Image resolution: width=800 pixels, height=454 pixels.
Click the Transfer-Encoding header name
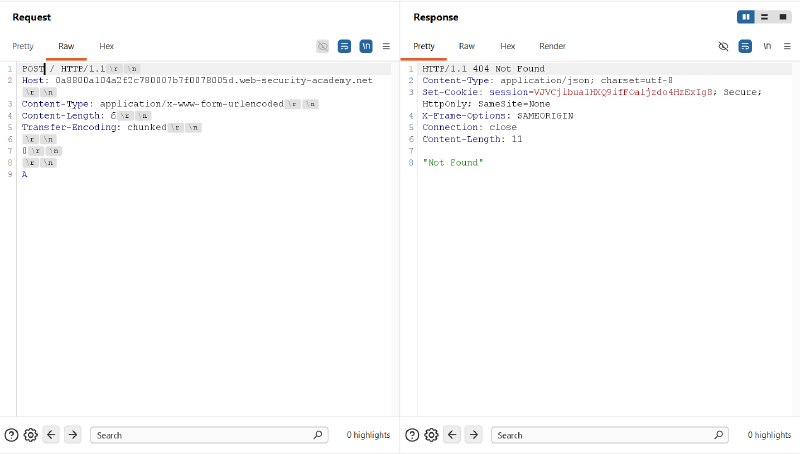[x=69, y=128]
